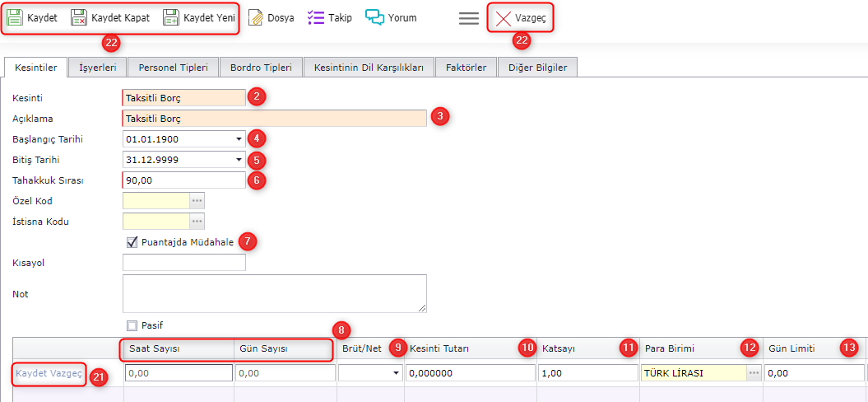
Task: Uncheck the Puantajda Müdahale checkbox
Action: [x=132, y=242]
